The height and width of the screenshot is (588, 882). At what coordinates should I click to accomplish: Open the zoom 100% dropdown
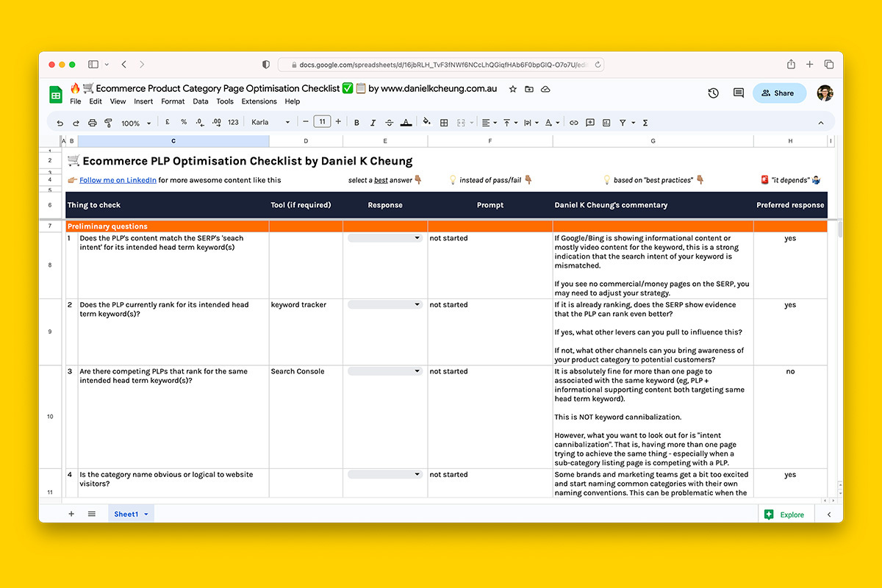coord(136,123)
